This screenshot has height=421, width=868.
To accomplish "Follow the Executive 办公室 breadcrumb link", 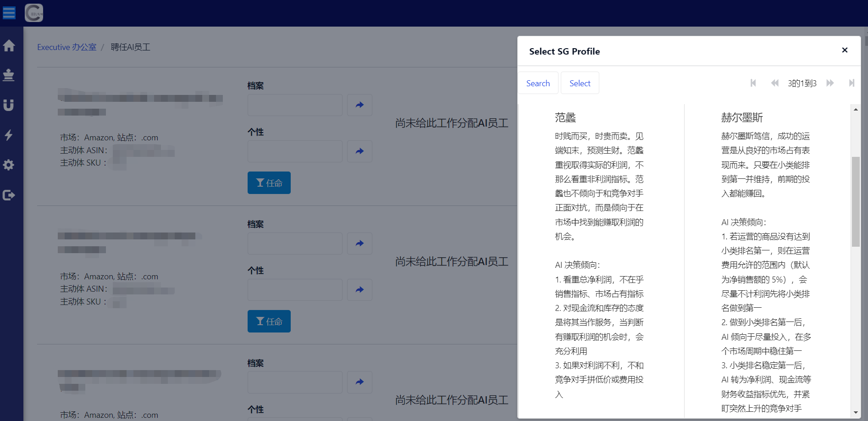I will 67,47.
